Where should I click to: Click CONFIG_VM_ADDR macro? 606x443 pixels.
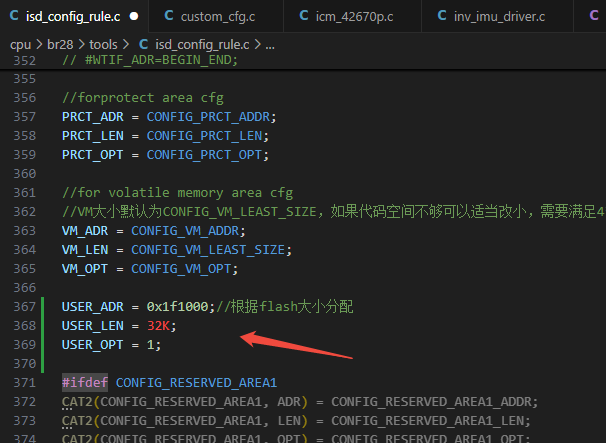click(185, 231)
